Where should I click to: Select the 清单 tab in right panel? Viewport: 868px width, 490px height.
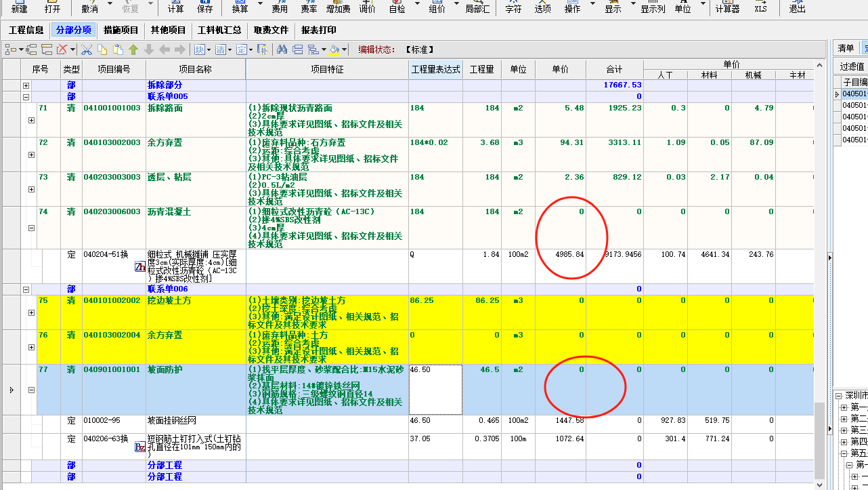pyautogui.click(x=846, y=48)
